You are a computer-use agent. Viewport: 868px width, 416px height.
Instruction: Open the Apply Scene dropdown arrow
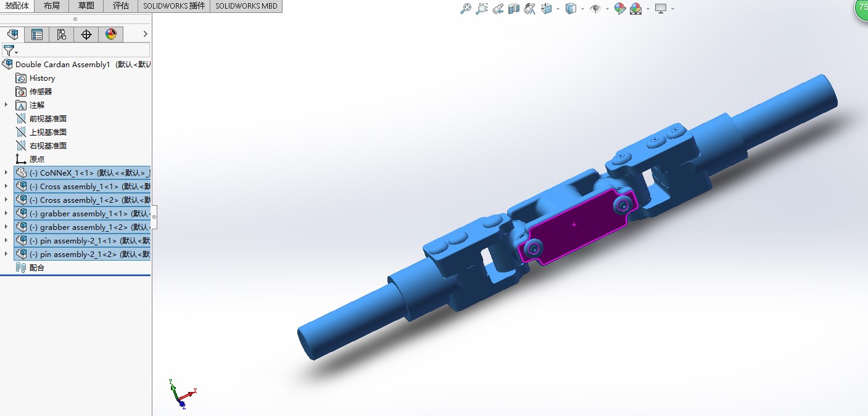648,9
